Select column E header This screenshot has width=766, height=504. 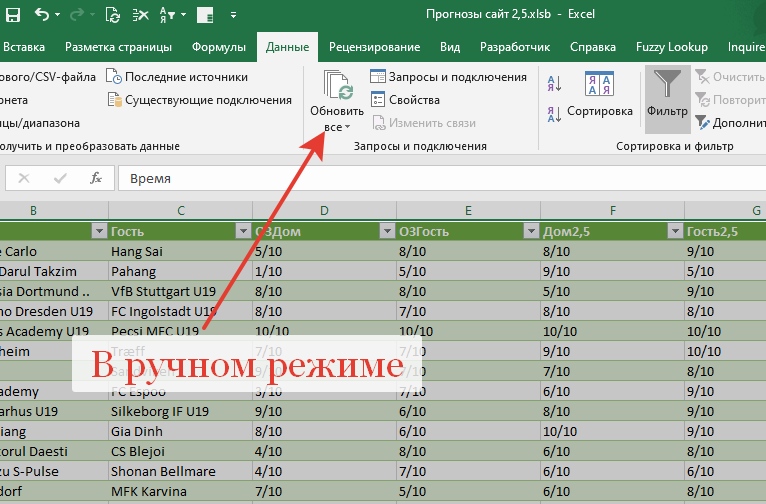pos(468,210)
